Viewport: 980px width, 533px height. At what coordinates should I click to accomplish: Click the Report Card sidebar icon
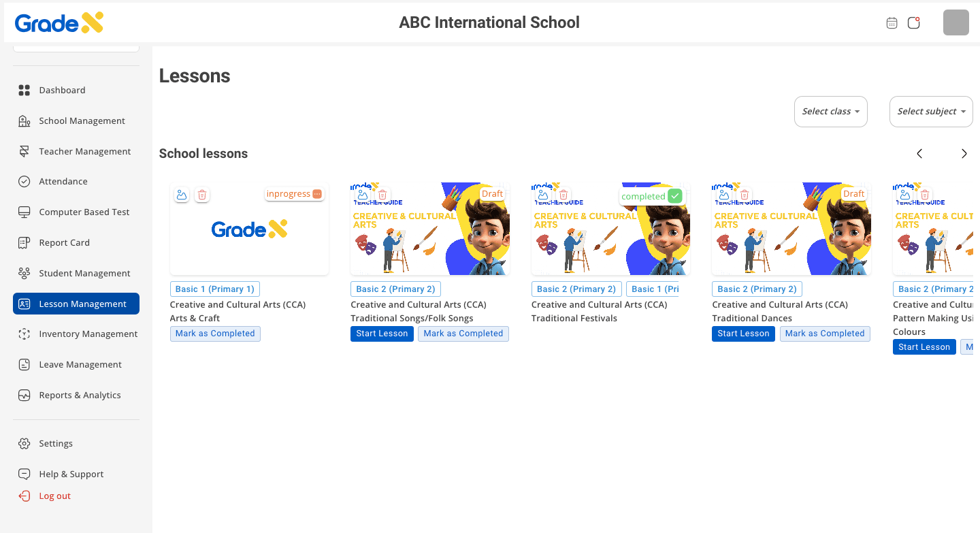[24, 243]
